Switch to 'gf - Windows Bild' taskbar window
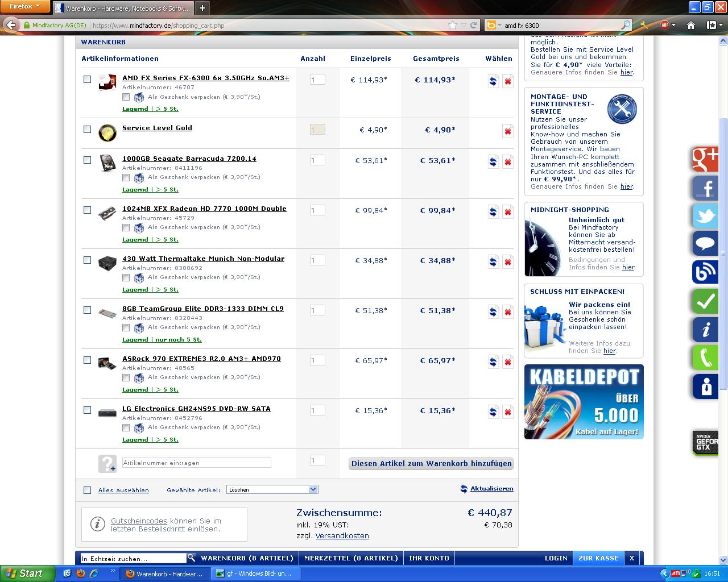This screenshot has height=582, width=728. pyautogui.click(x=254, y=573)
